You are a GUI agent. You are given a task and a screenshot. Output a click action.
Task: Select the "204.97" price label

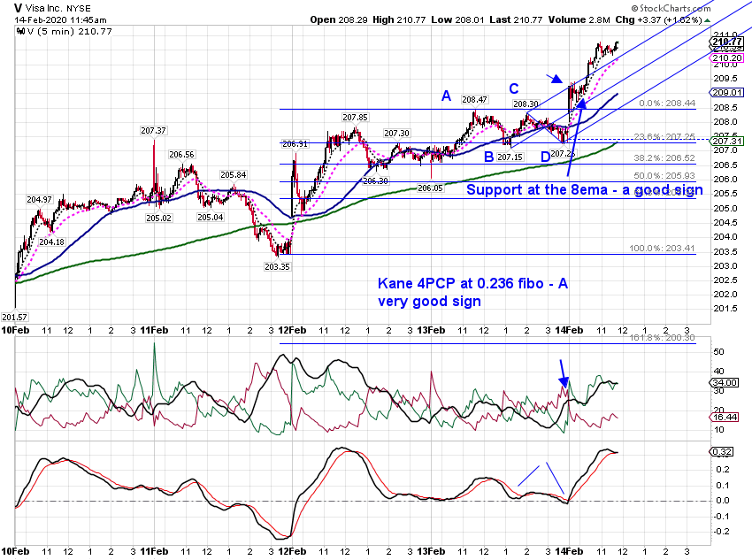39,199
